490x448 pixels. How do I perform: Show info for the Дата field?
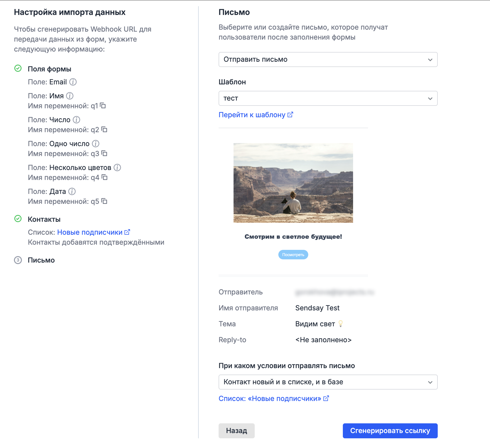72,191
